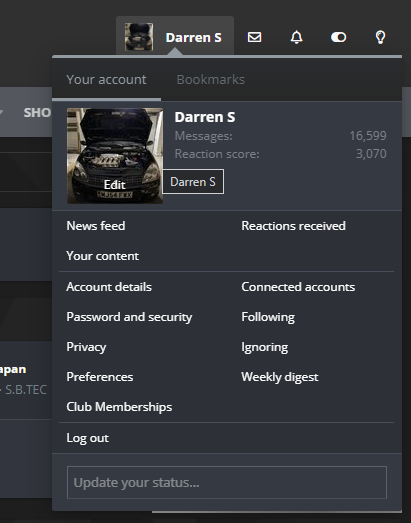411x523 pixels.
Task: Switch to the Bookmarks tab
Action: tap(211, 79)
